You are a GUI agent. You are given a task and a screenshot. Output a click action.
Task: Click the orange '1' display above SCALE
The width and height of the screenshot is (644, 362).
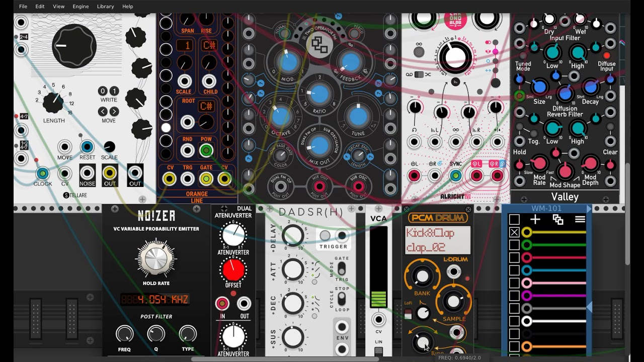(x=185, y=46)
